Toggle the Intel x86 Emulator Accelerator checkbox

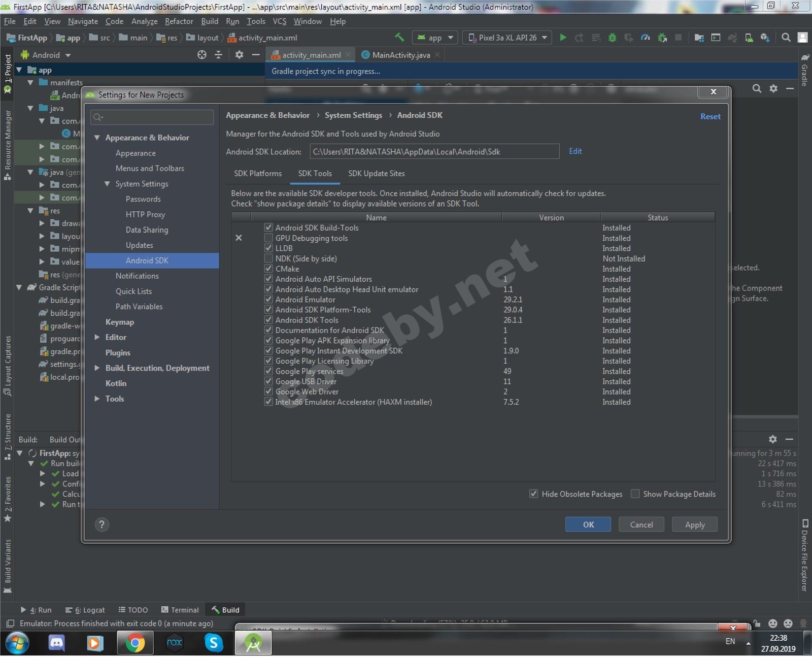tap(268, 402)
